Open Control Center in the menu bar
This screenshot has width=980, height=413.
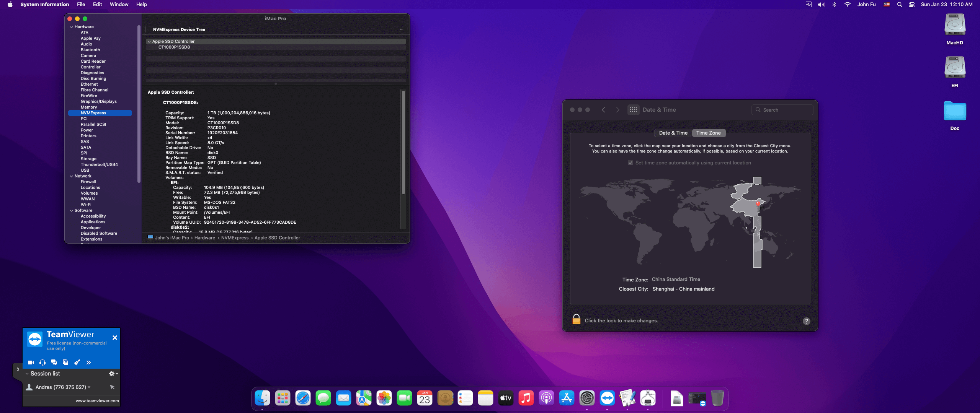point(912,5)
